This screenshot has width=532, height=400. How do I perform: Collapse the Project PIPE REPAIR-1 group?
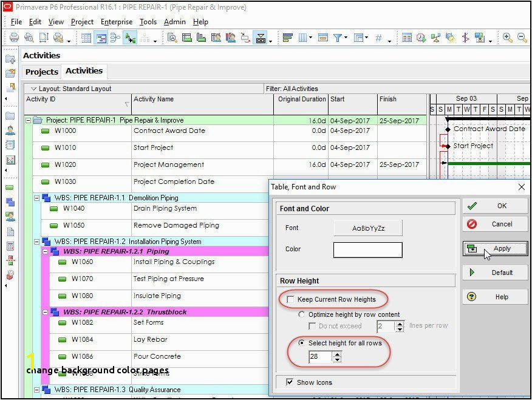[29, 120]
